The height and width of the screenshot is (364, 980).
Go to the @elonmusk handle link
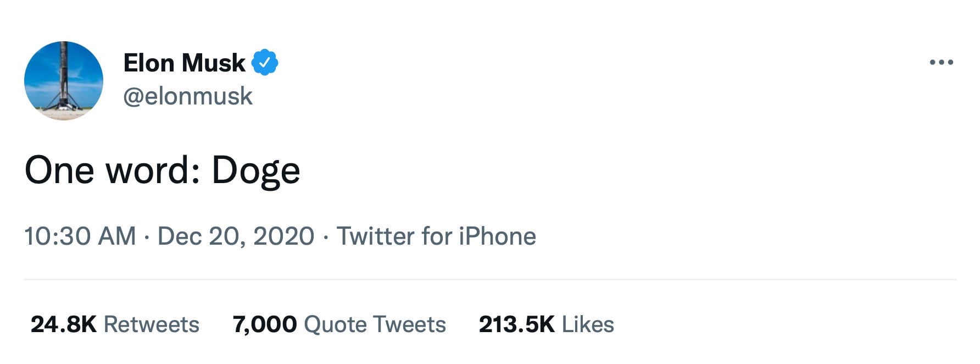(x=188, y=96)
